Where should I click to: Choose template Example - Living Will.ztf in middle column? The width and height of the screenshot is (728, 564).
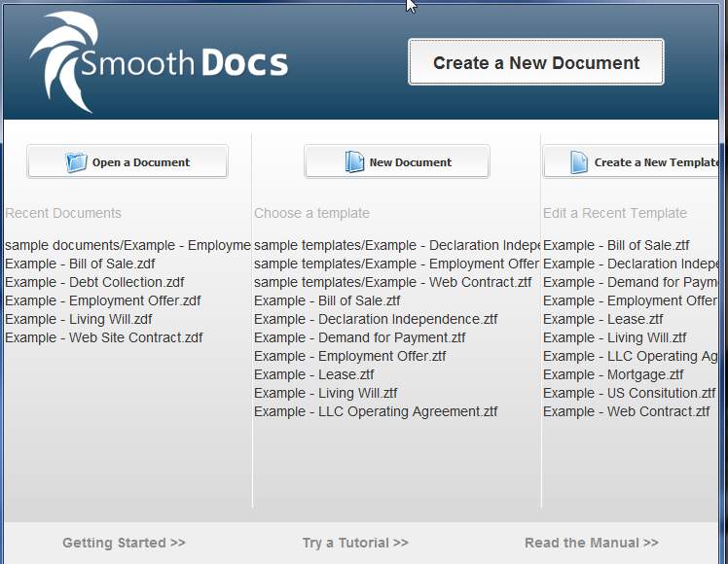click(x=325, y=393)
